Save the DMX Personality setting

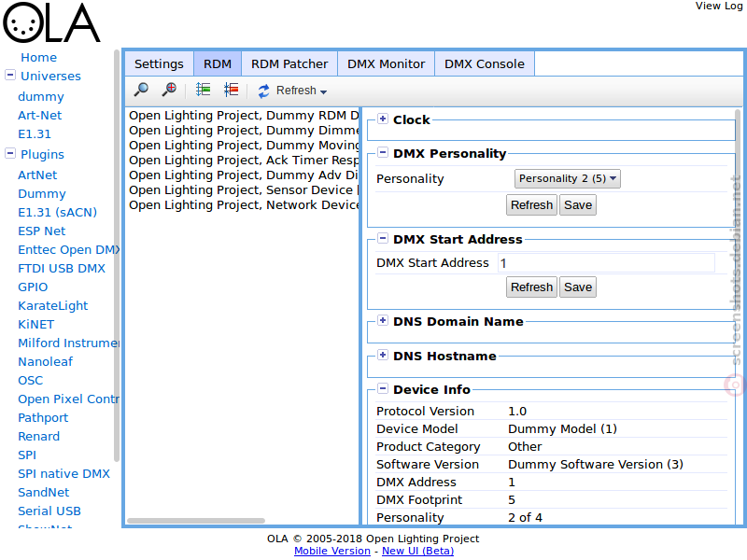(578, 205)
